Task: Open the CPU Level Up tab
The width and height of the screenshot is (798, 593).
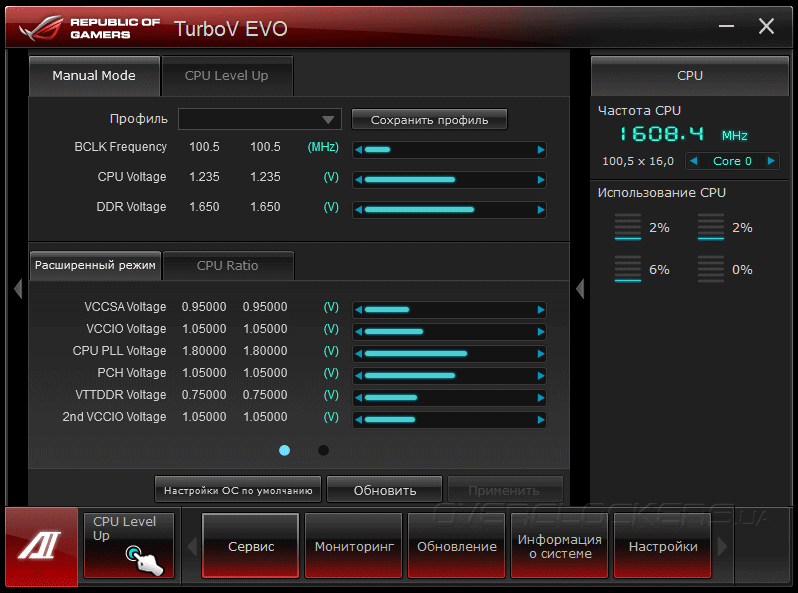Action: [x=227, y=76]
